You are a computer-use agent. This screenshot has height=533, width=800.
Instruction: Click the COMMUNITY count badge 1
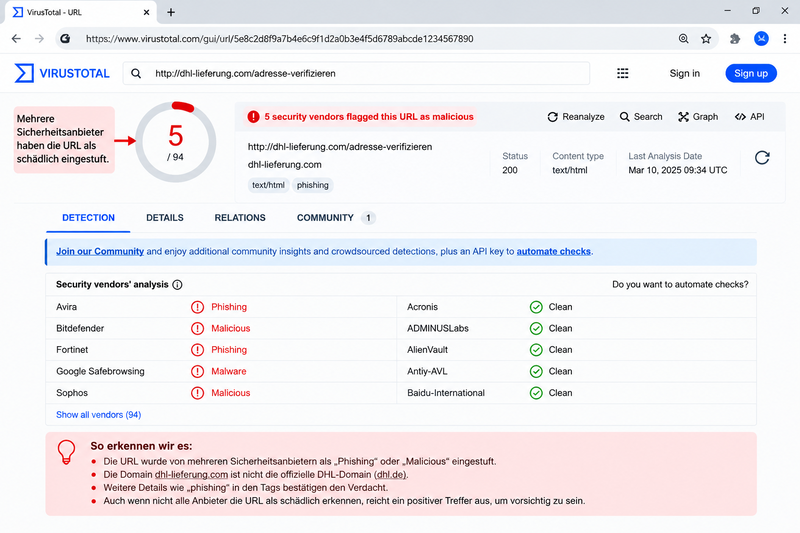(368, 218)
